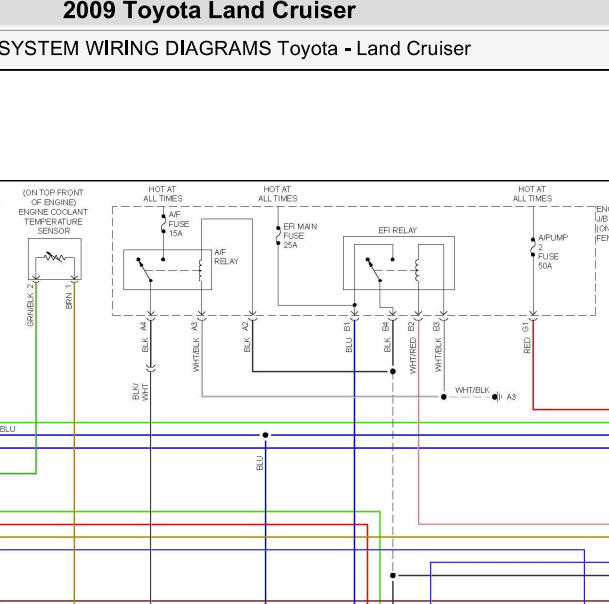
Task: Click connector pin label "B4"
Action: pos(385,326)
